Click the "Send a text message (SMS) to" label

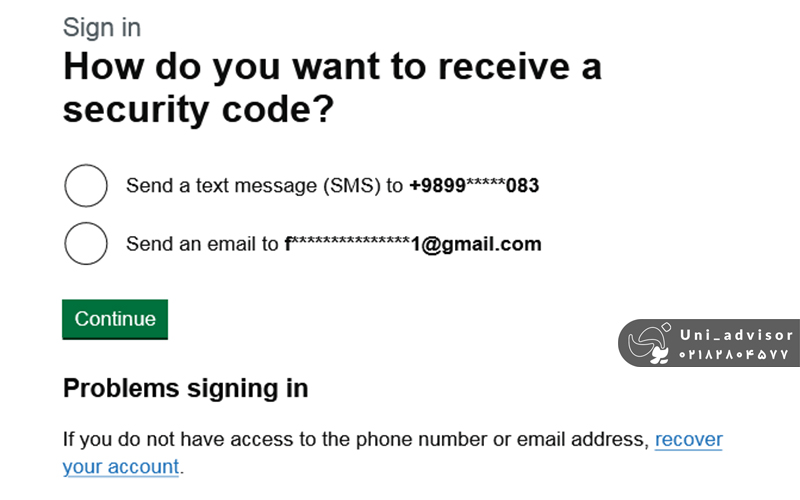264,186
